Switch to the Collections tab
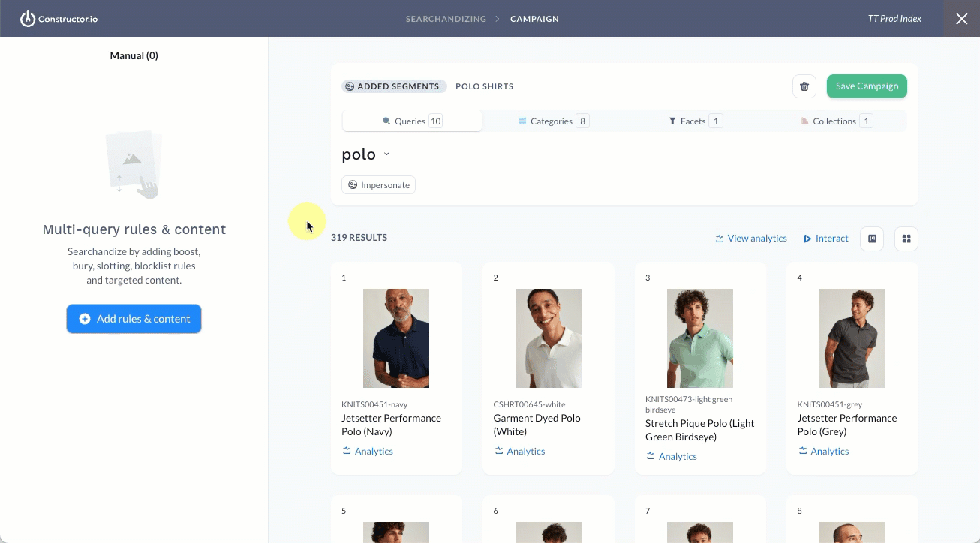 coord(836,121)
